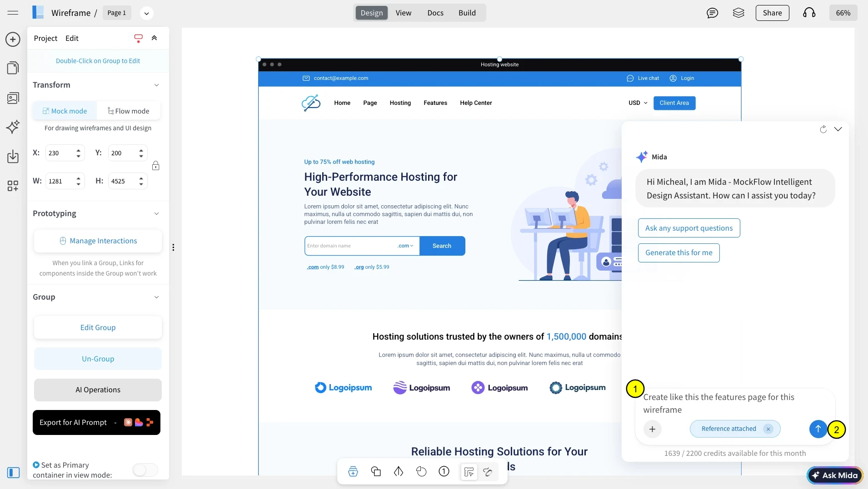868x489 pixels.
Task: Click the aspect ratio lock icon
Action: click(x=155, y=166)
